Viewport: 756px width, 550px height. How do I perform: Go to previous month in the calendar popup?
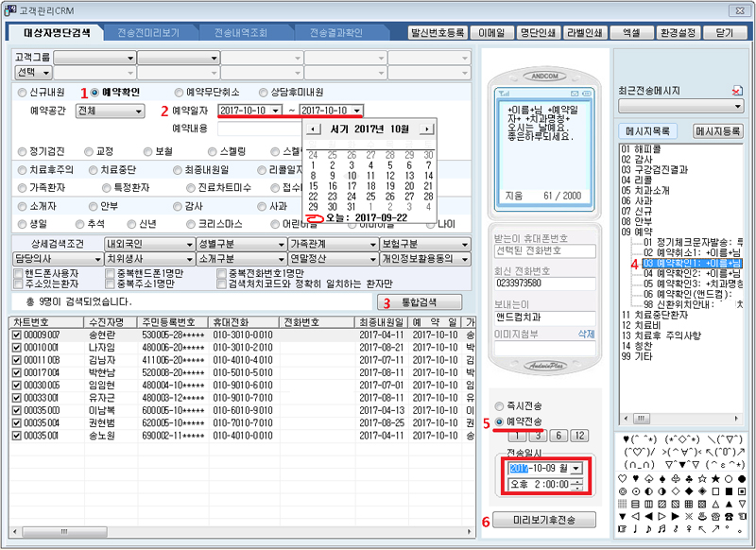[x=312, y=129]
